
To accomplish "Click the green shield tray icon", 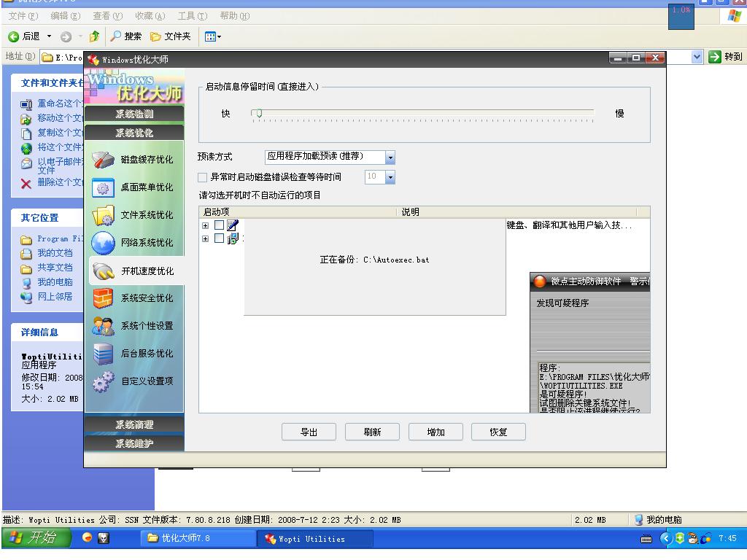I will click(680, 538).
